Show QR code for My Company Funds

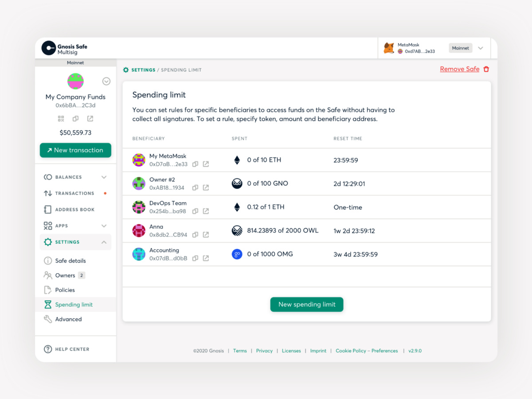pos(61,119)
